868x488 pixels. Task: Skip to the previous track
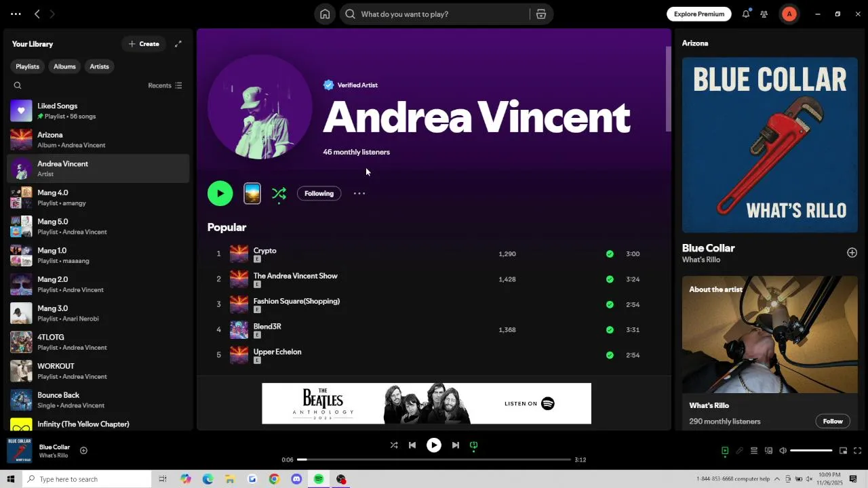click(x=412, y=445)
